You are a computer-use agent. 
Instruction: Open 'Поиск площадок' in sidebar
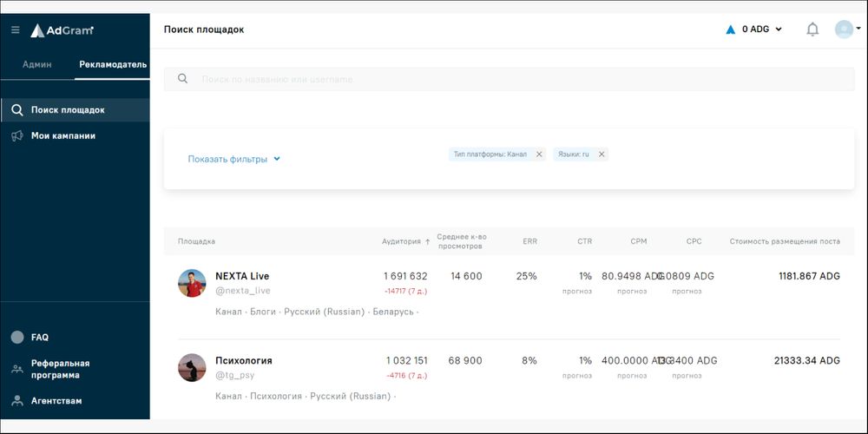pos(75,110)
